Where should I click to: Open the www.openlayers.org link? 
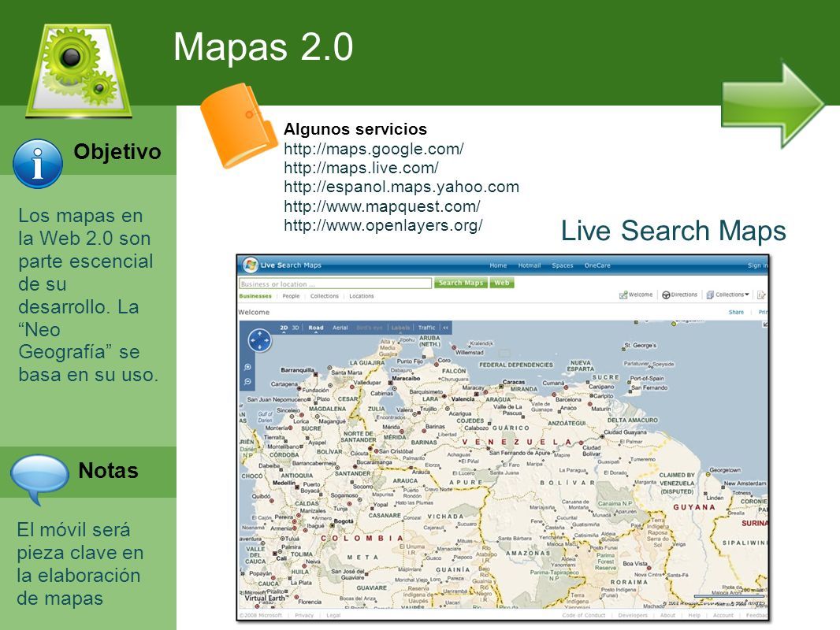pyautogui.click(x=383, y=225)
